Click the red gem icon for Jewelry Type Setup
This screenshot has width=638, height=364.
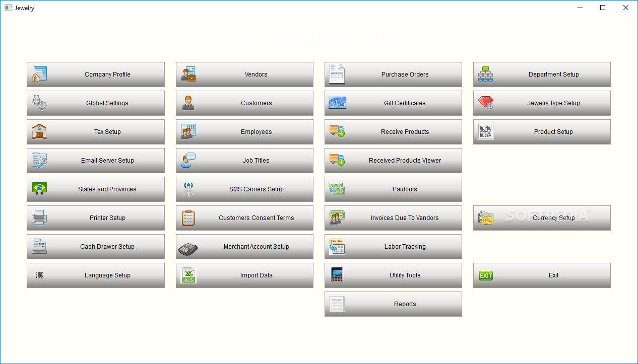point(486,103)
